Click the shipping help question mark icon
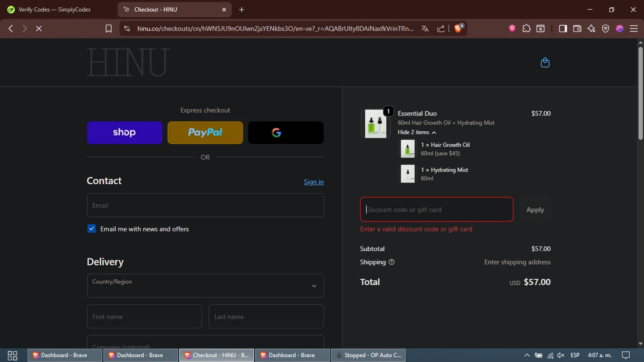This screenshot has width=644, height=362. [392, 262]
